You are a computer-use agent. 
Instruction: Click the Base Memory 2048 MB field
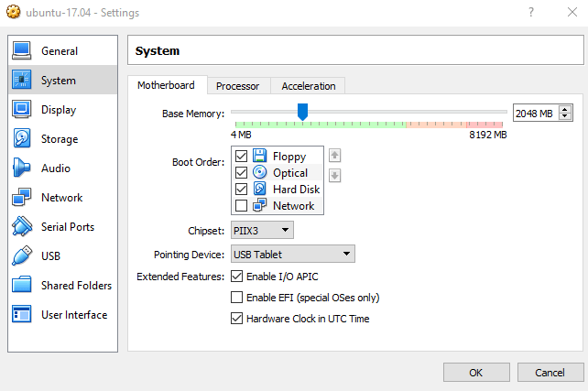point(534,114)
